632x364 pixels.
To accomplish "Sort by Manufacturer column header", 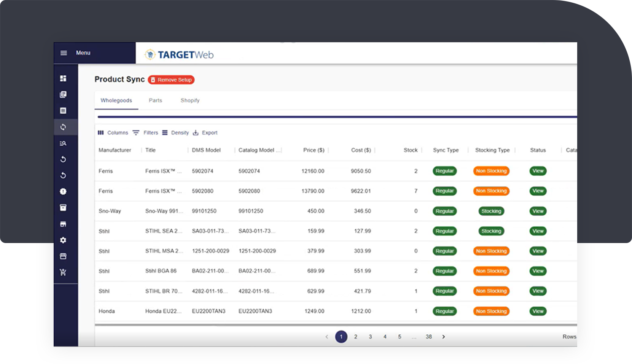I will coord(115,150).
